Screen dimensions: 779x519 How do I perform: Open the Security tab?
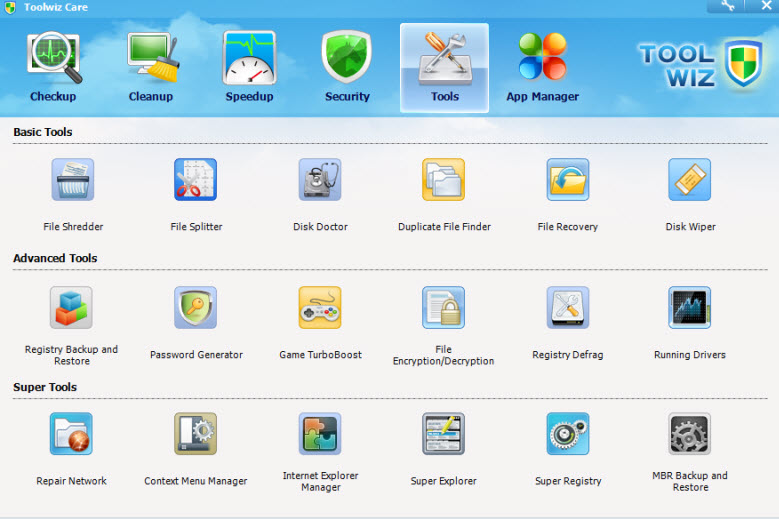coord(347,67)
